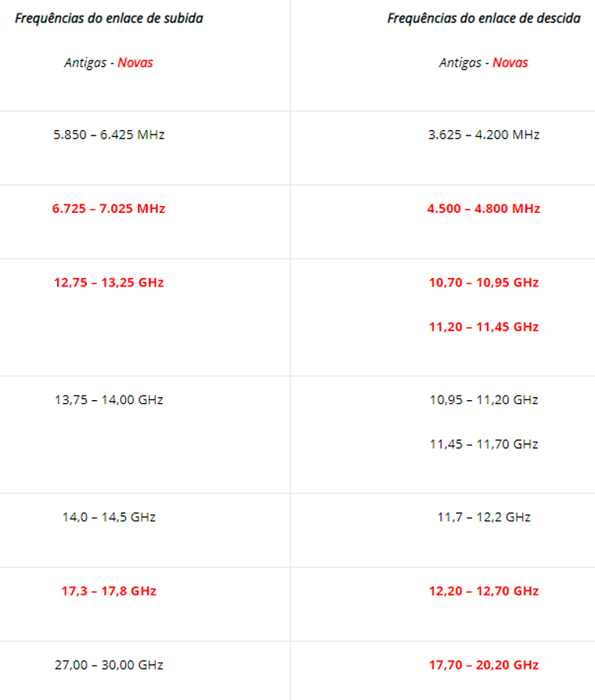Select the 13,75 – 14,00 GHz cell

(109, 399)
